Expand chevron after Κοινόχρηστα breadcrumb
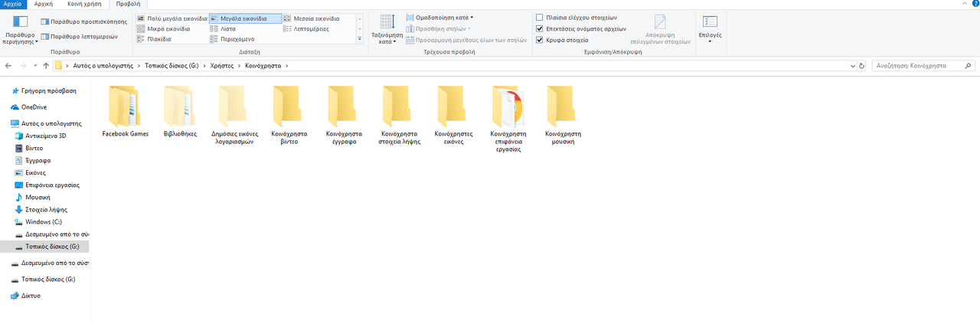 click(287, 66)
